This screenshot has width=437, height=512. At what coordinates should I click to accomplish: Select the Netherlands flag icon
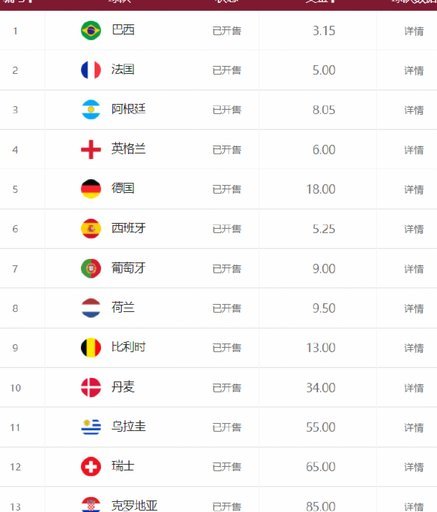91,308
